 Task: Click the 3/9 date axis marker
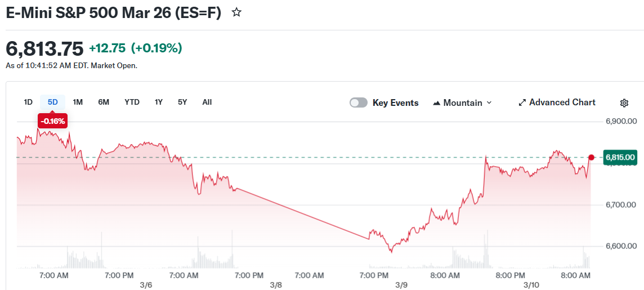tap(401, 285)
